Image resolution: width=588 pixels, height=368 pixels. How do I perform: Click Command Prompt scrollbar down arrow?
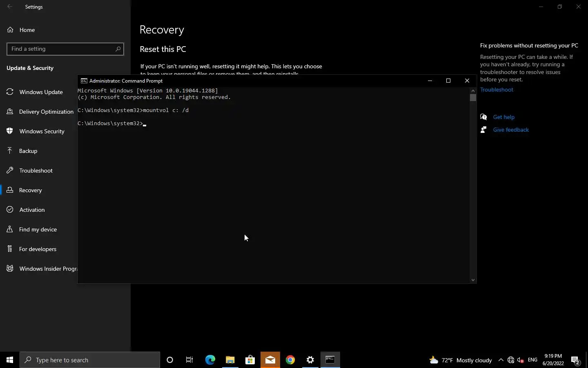tap(473, 280)
